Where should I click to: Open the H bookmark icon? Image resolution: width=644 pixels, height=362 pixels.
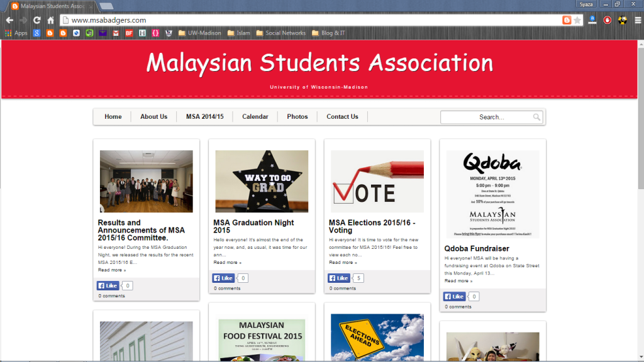pyautogui.click(x=142, y=33)
